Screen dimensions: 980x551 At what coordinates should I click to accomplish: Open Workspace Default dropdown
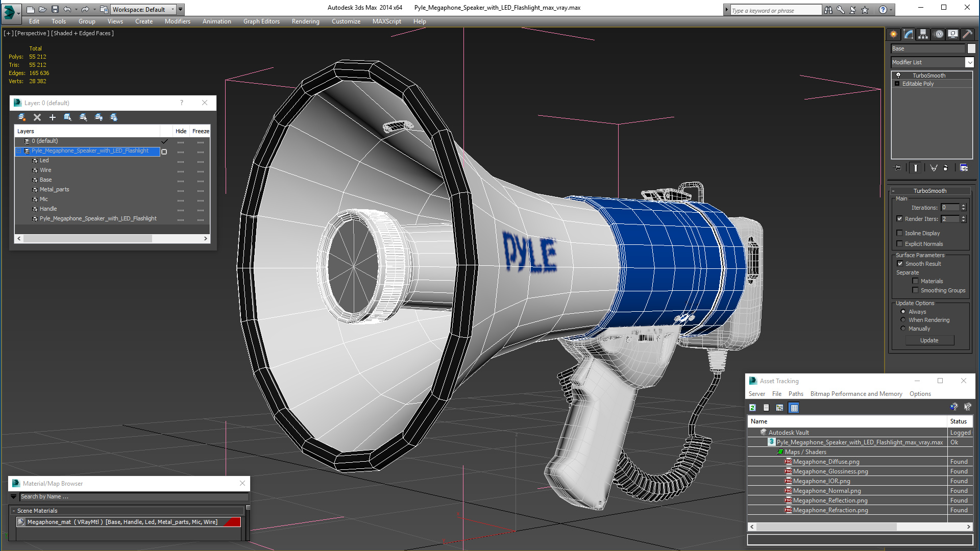tap(173, 9)
